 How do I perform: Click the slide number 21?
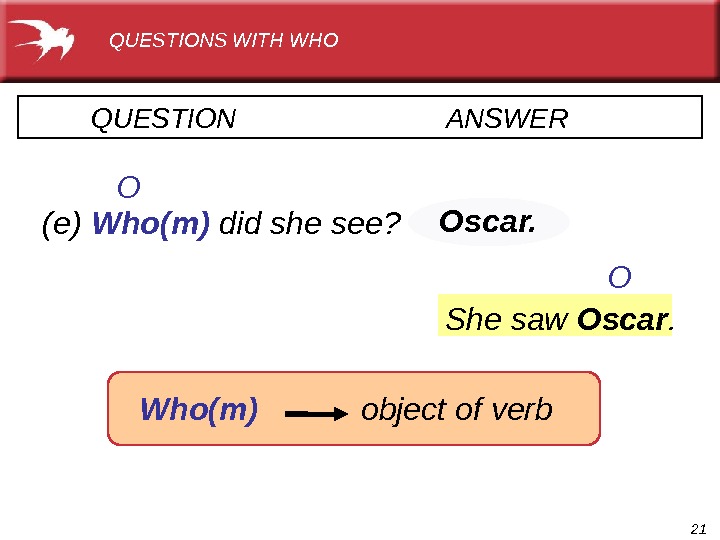coord(699,527)
